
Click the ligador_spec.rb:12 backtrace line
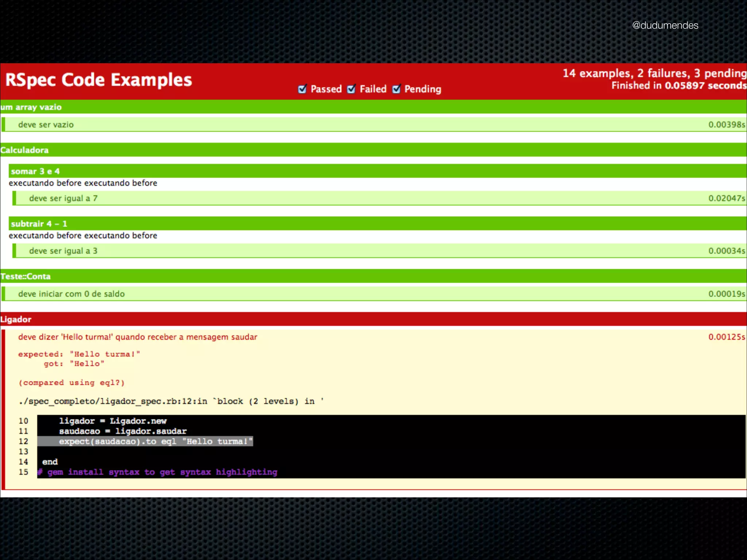pos(171,401)
